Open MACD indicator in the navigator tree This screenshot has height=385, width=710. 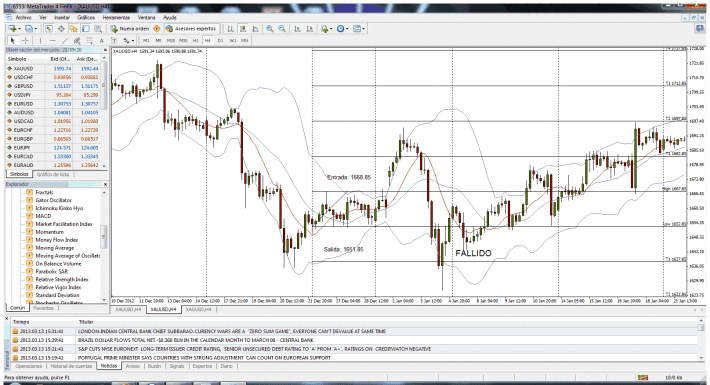tap(43, 216)
